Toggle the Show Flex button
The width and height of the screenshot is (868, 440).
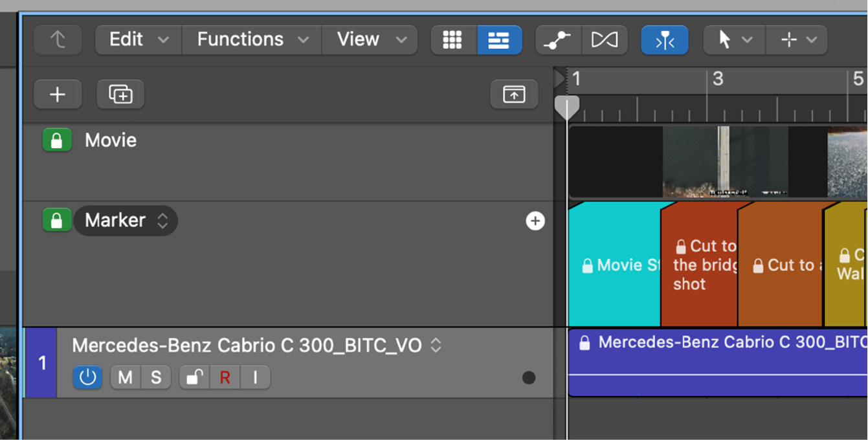click(605, 39)
